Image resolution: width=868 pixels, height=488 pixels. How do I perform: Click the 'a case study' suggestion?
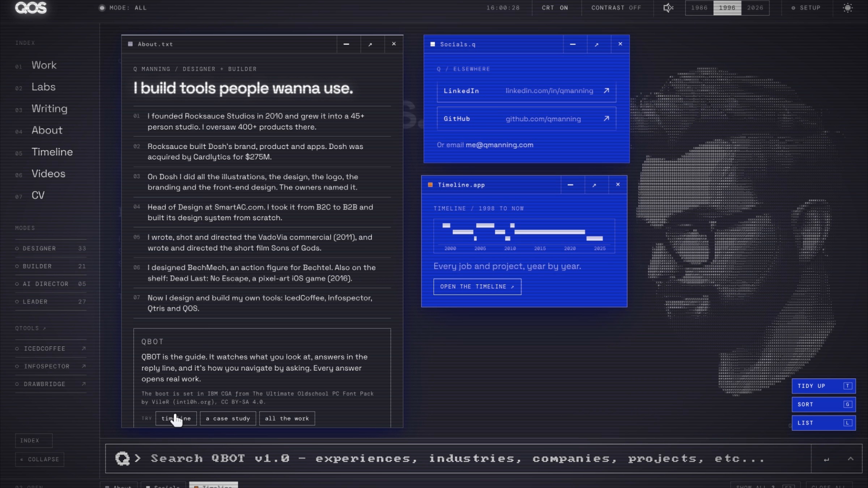coord(228,418)
